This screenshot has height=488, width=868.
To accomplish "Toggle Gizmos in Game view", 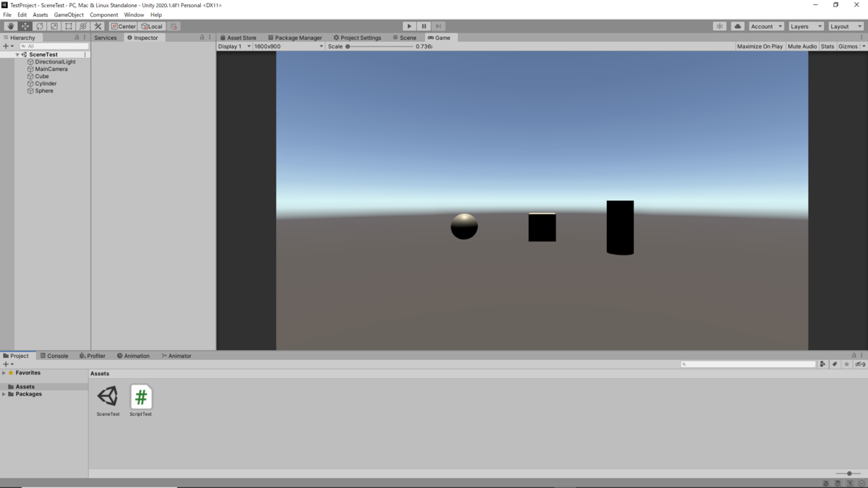I will (x=848, y=46).
